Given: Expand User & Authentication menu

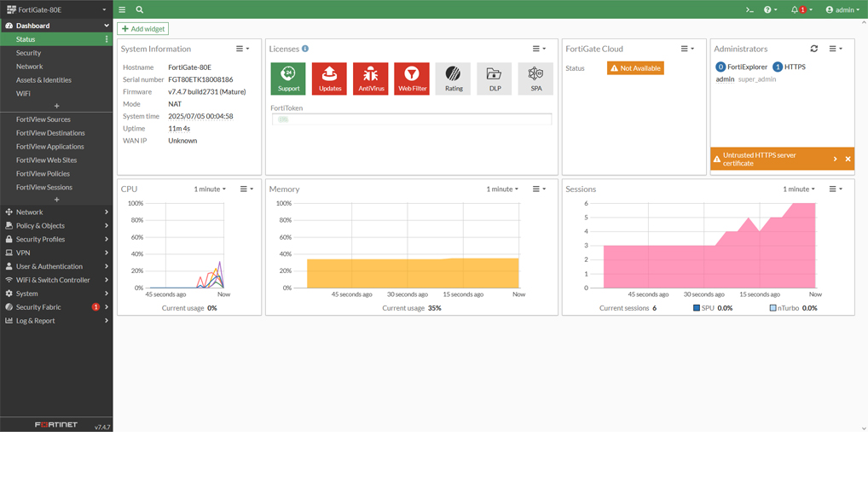Looking at the screenshot, I should (x=56, y=266).
